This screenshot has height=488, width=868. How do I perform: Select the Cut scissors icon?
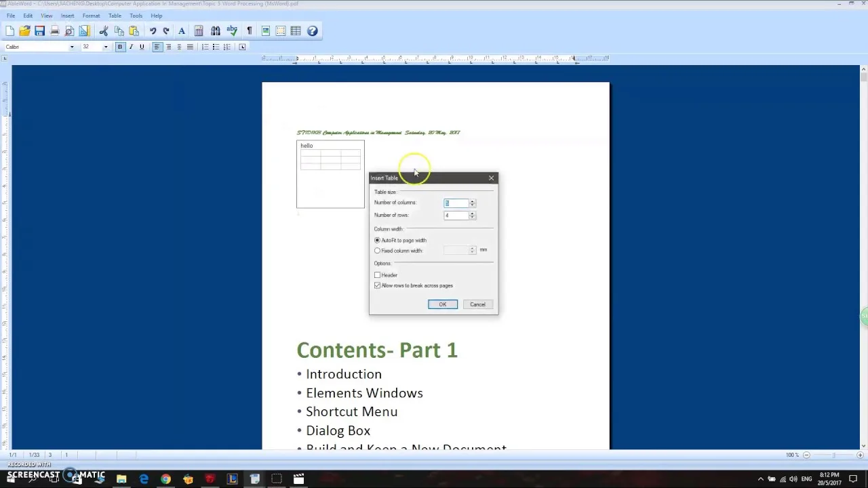[x=104, y=30]
